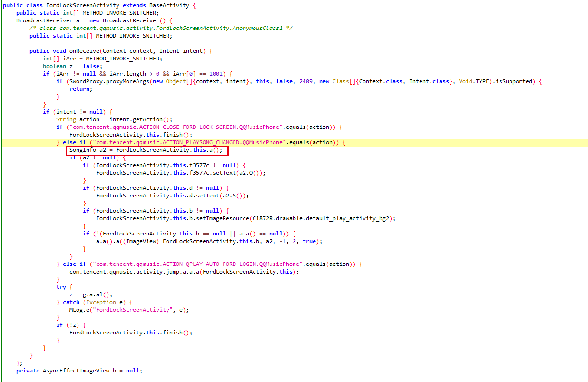
Task: Click the number 2409 argument
Action: (x=306, y=81)
